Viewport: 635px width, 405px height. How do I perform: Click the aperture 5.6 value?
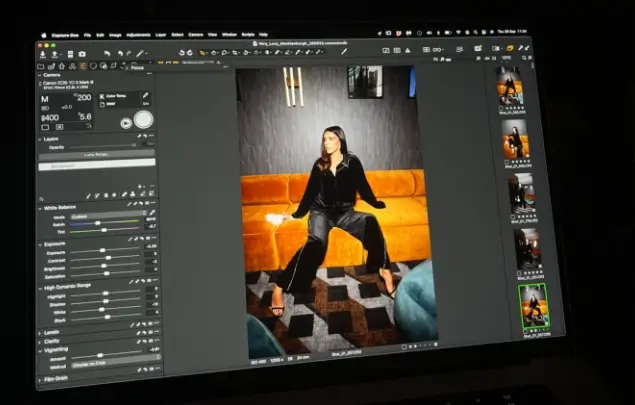85,117
